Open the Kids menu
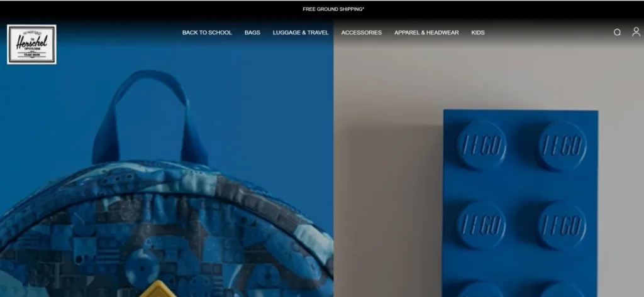The width and height of the screenshot is (644, 297). 478,33
